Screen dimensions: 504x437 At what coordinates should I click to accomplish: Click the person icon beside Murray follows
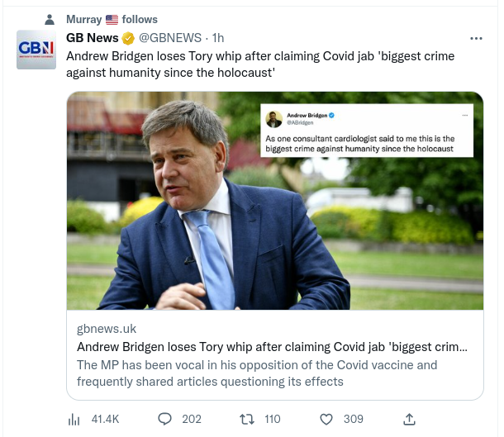50,20
